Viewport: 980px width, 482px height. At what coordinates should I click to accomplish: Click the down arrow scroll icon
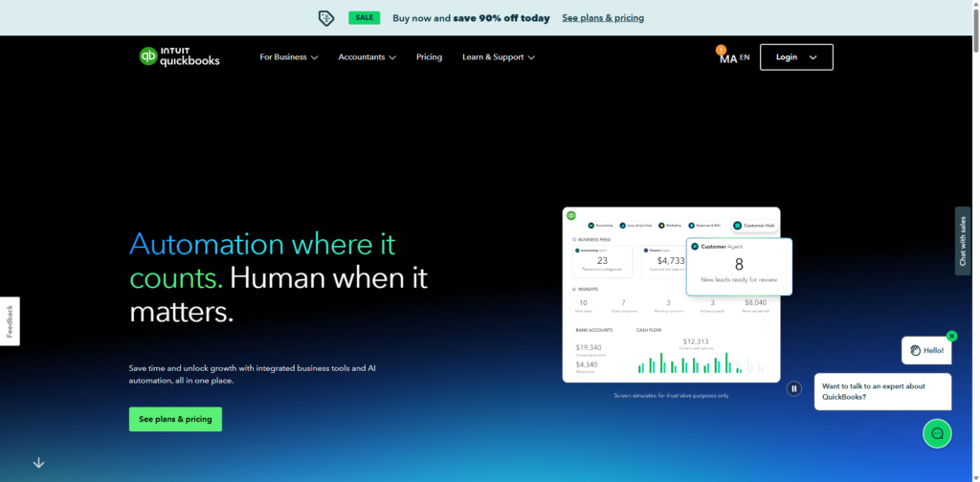pos(38,463)
